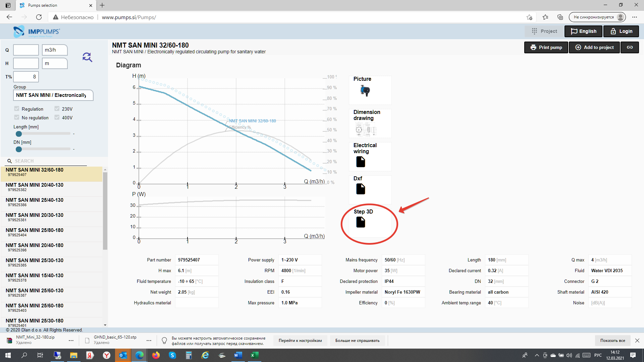Open browser settings ellipsis menu
Screen dimensions: 644x362
tap(635, 17)
